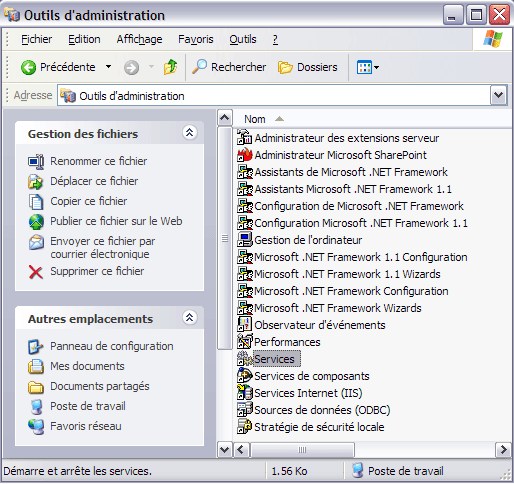Open the address bar dropdown

point(498,95)
